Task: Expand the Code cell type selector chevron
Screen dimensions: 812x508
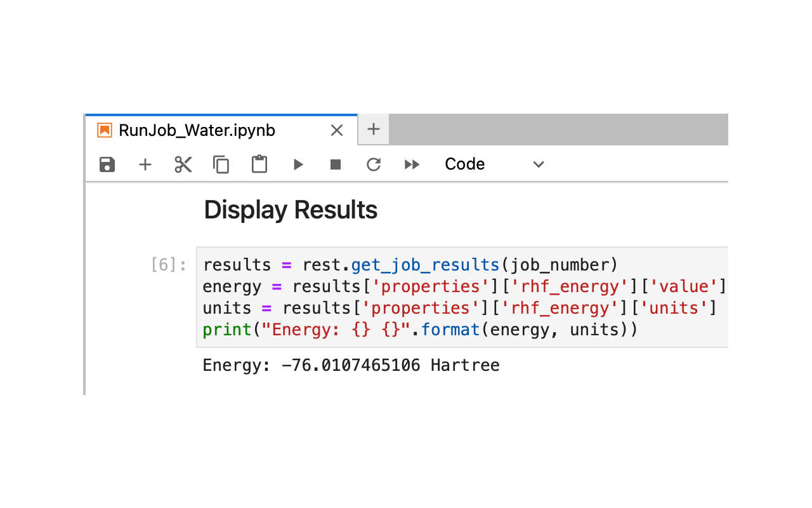Action: pos(538,164)
